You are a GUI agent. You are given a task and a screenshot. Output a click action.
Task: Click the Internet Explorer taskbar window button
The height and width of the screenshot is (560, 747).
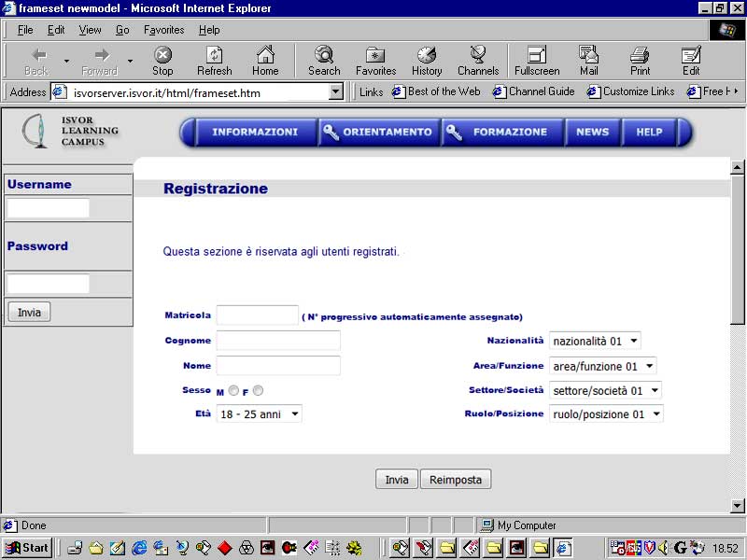[x=564, y=548]
